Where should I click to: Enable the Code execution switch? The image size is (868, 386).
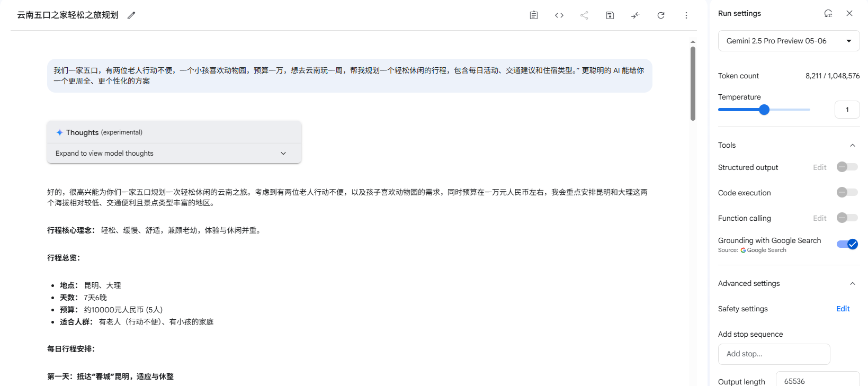tap(847, 192)
